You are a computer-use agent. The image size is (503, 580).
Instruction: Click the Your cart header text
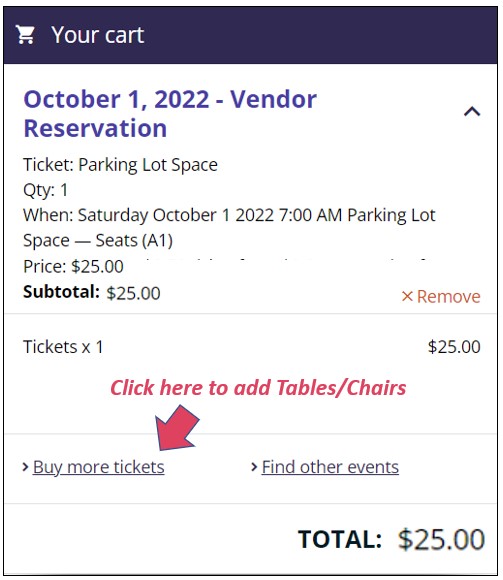pos(98,35)
